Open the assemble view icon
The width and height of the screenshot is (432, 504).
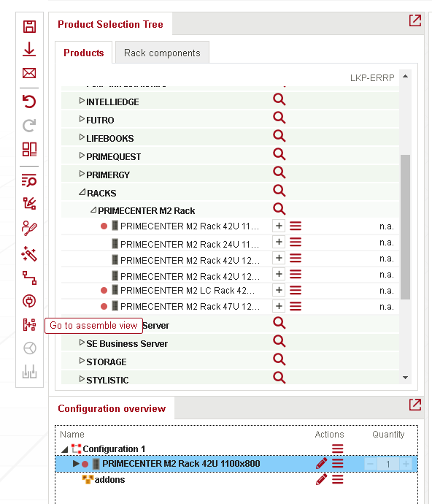point(29,324)
